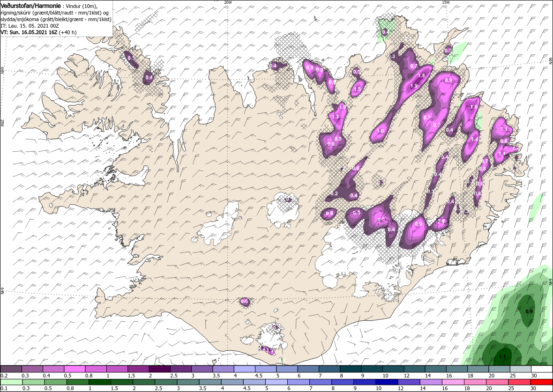Select the 20 gray swatch in the upper legend row
This screenshot has width=553, height=392.
(500, 369)
